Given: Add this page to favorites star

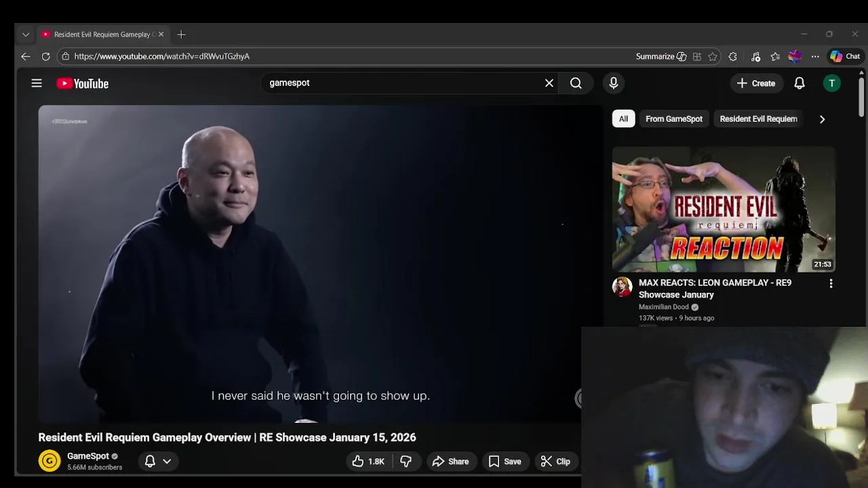Looking at the screenshot, I should pos(713,56).
